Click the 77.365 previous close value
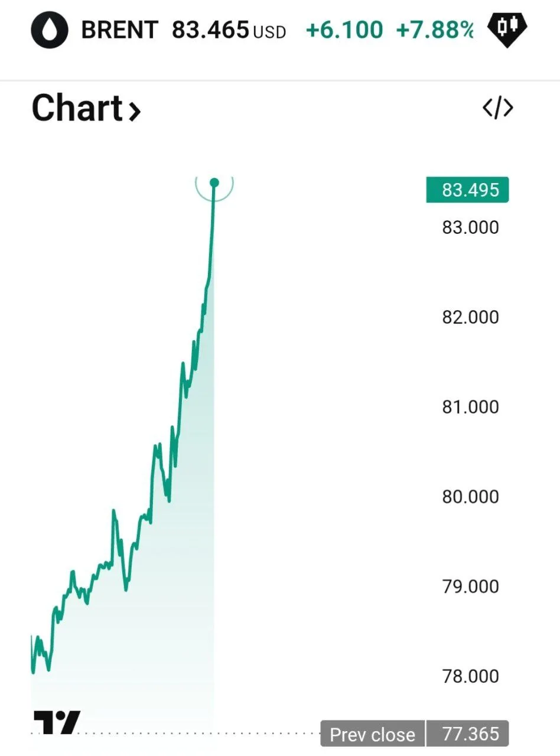Viewport: 560px width, 756px height. tap(470, 734)
